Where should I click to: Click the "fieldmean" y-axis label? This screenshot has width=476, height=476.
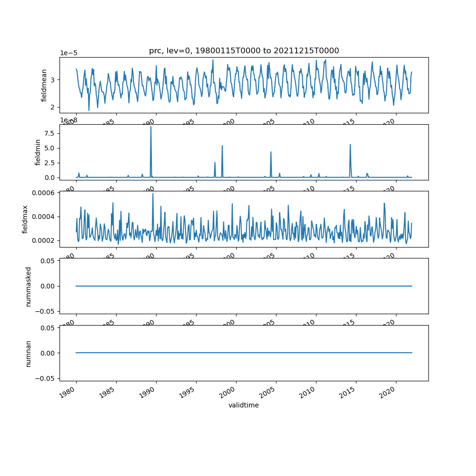point(44,85)
